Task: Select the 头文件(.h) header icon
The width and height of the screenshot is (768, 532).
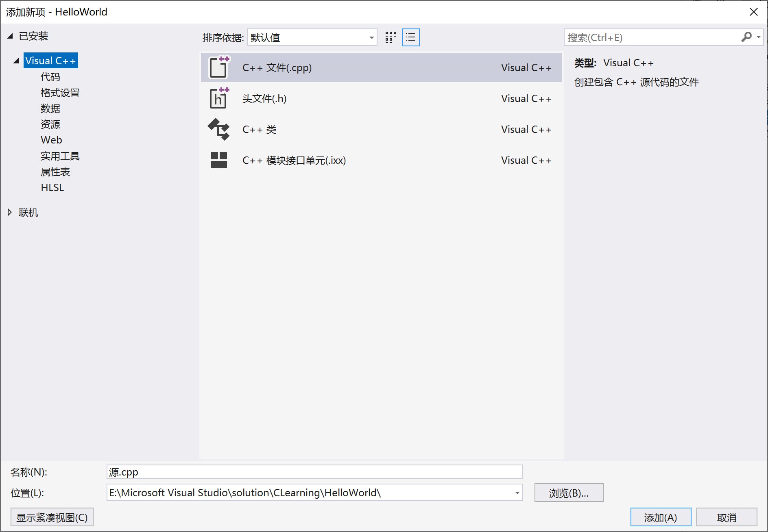Action: pyautogui.click(x=219, y=98)
